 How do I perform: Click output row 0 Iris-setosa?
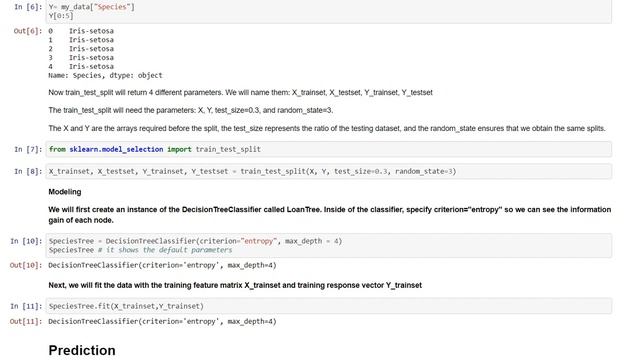pyautogui.click(x=81, y=31)
